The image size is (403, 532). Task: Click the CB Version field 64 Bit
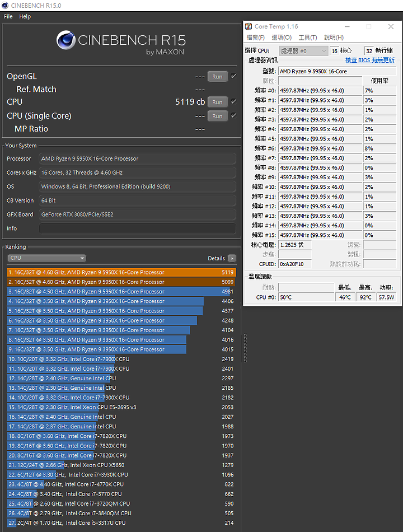(x=137, y=200)
